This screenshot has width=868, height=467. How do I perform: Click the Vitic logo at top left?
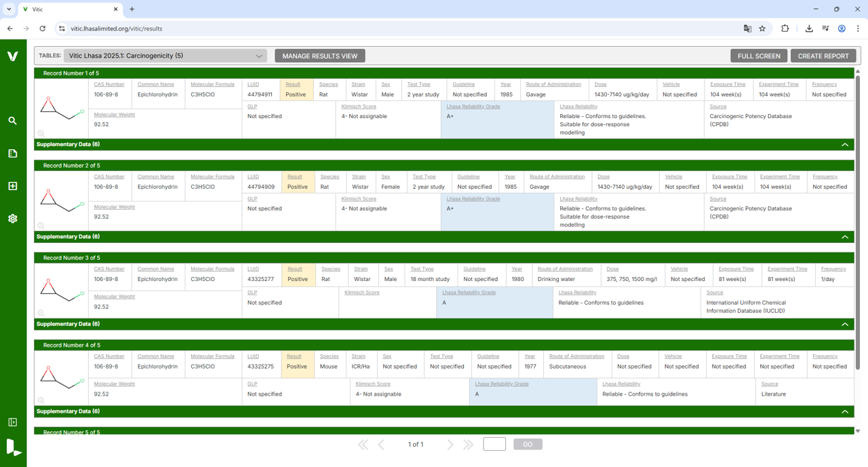12,56
